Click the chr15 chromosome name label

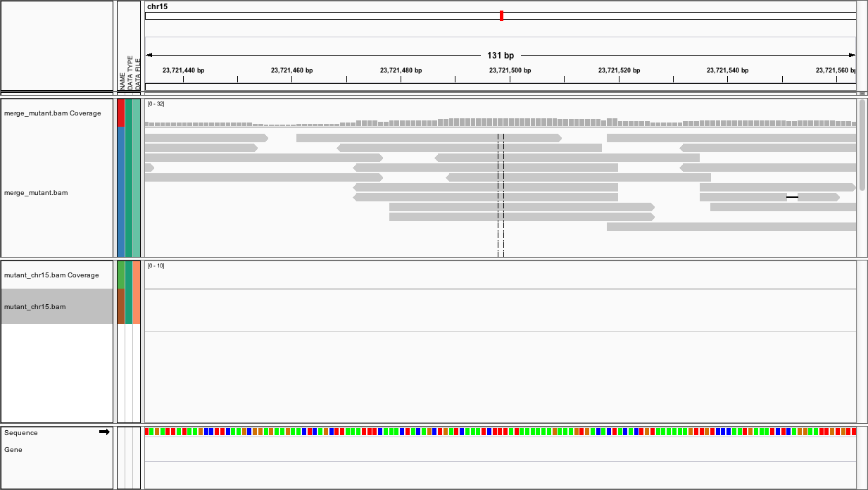[x=157, y=6]
